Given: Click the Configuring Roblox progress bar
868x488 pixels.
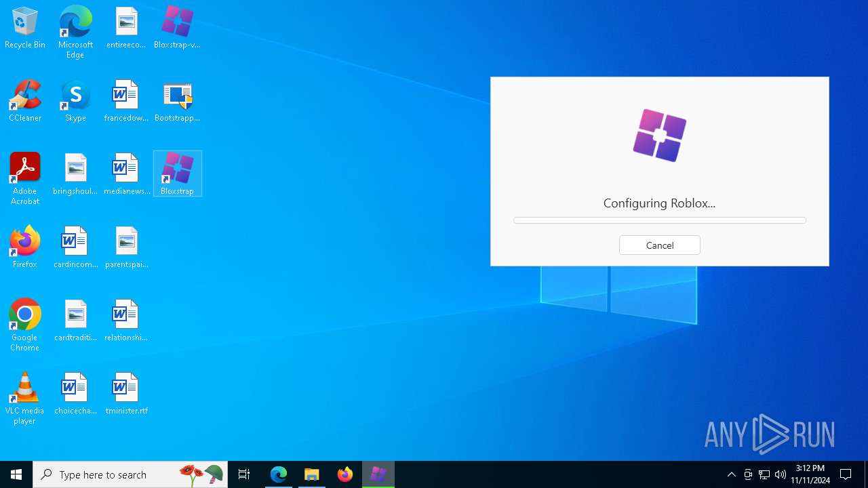Looking at the screenshot, I should (659, 220).
